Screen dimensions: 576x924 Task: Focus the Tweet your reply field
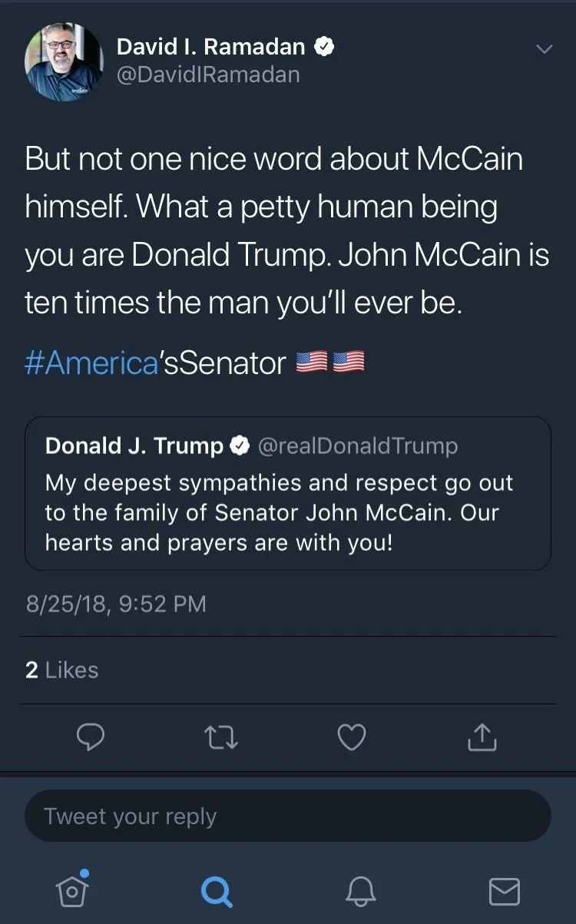click(x=288, y=816)
